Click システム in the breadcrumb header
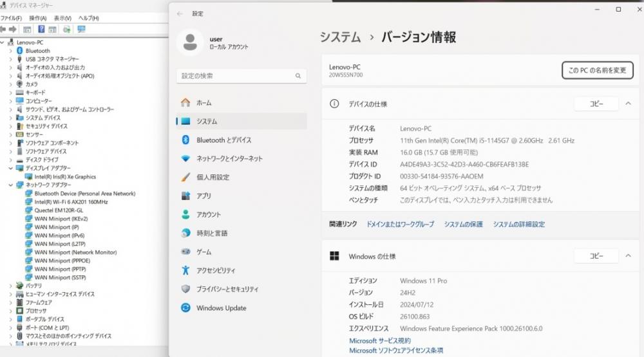The image size is (644, 357). pos(340,37)
